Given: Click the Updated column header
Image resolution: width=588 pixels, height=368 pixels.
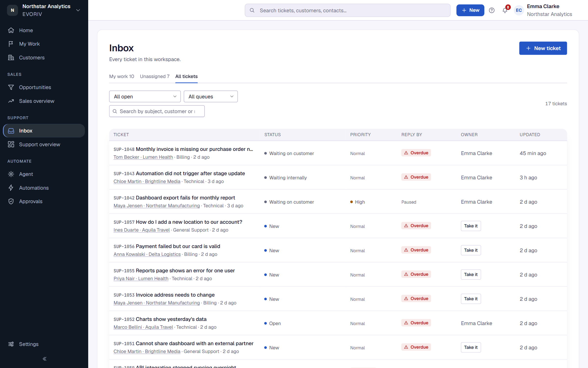Looking at the screenshot, I should point(530,135).
